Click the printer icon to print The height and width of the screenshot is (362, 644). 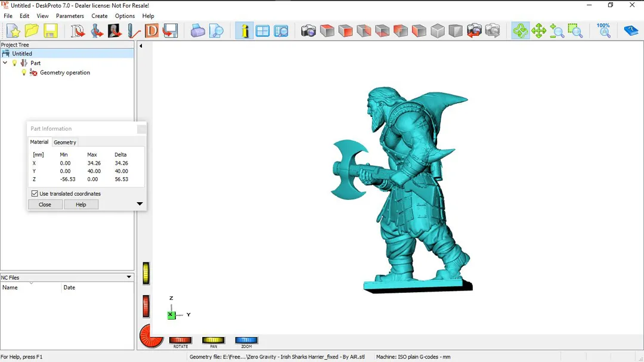tap(198, 31)
